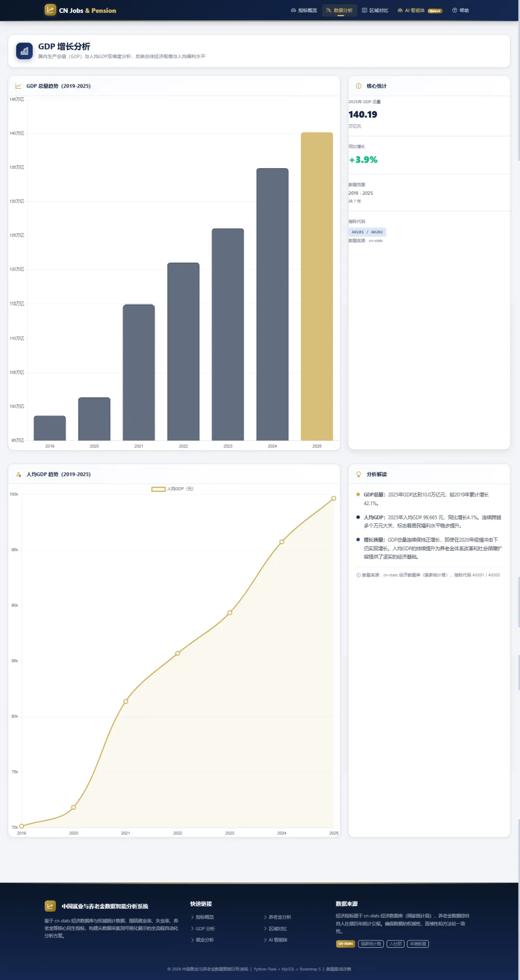Open 区域对比 in the top navigation
520x980 pixels.
pyautogui.click(x=375, y=10)
